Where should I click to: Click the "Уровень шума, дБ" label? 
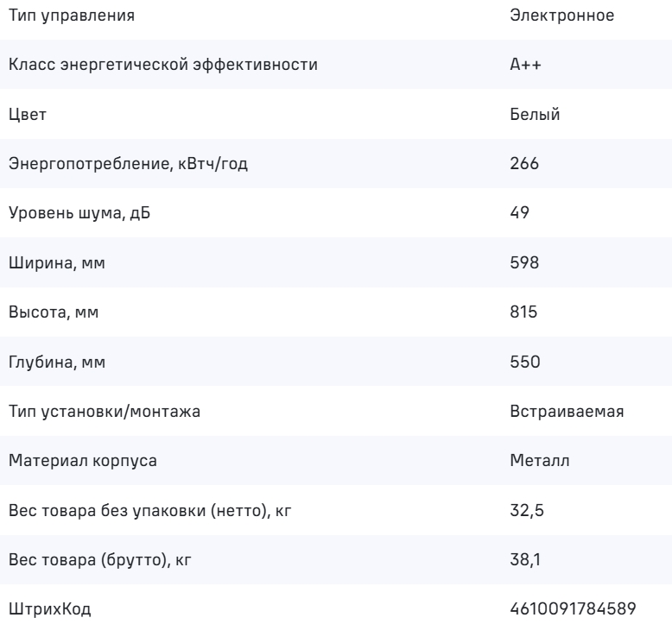tap(82, 213)
